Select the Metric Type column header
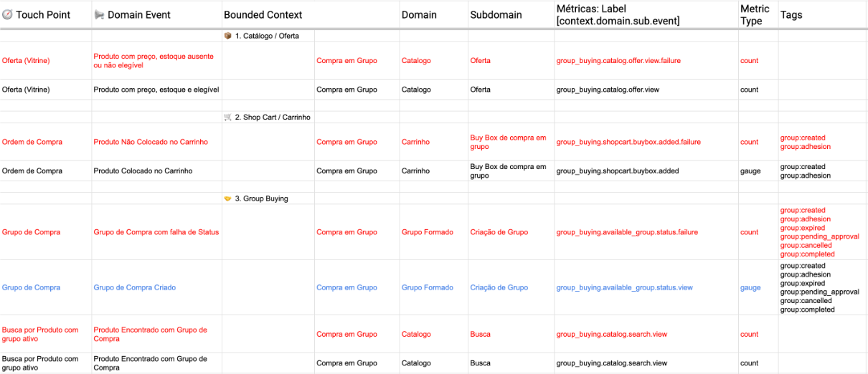Screen dimensions: 868x374 pos(755,14)
